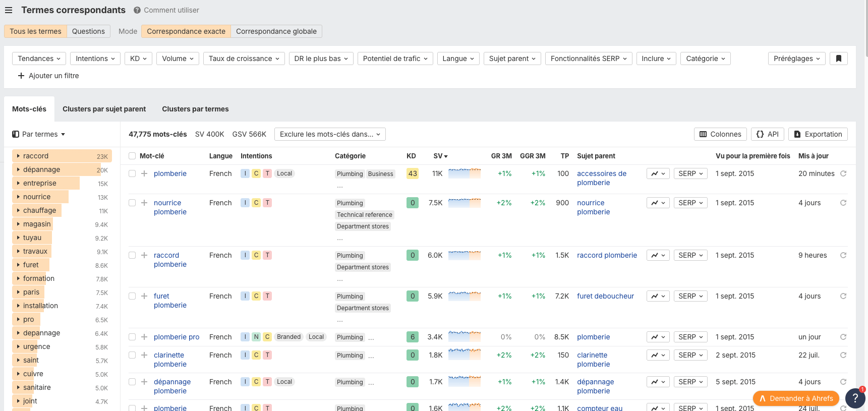868x411 pixels.
Task: Open the hamburger navigation menu
Action: [9, 10]
